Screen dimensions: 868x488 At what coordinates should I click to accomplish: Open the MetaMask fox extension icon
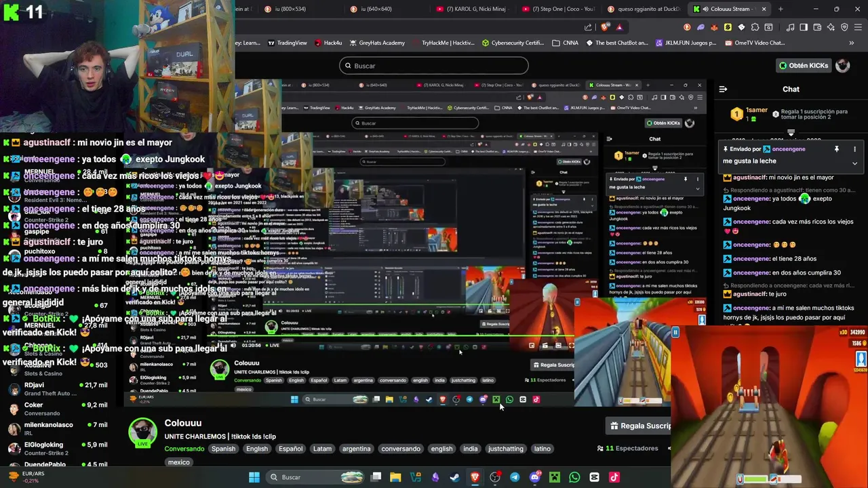pos(714,27)
